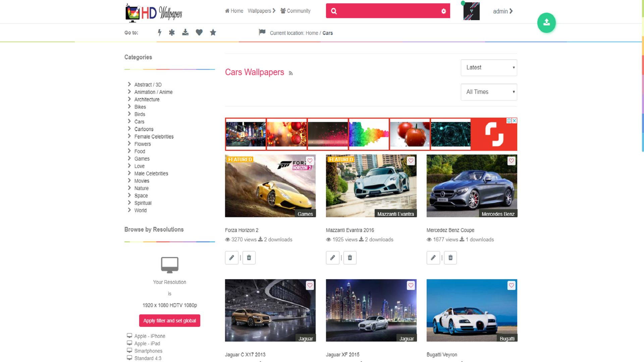Open the Cars category
The width and height of the screenshot is (644, 362).
coord(139,122)
